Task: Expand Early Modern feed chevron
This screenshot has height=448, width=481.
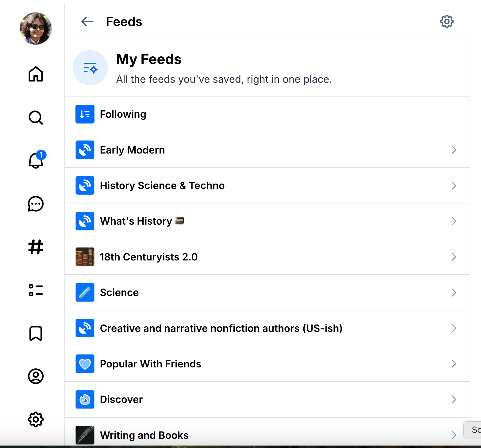Action: click(x=454, y=150)
